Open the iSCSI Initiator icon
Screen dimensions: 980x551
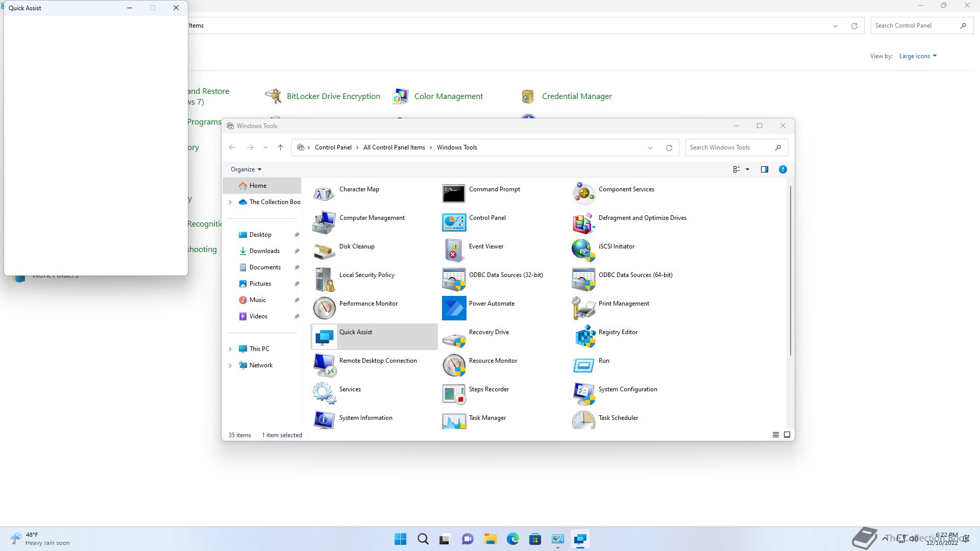click(x=583, y=251)
